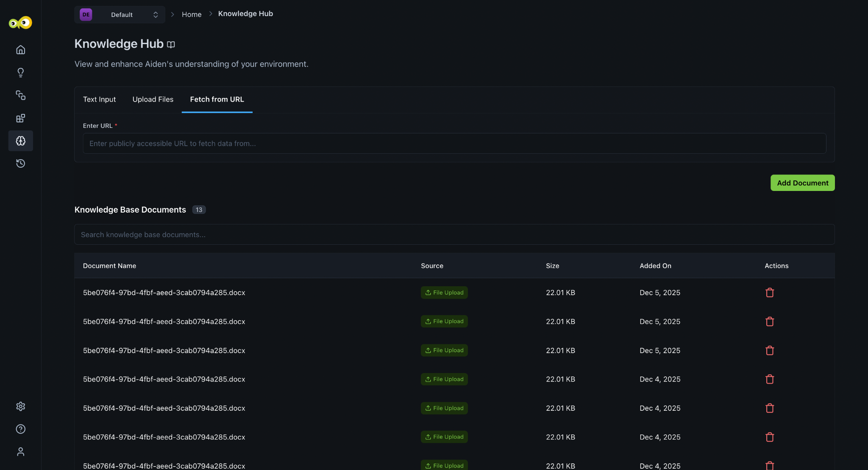Screen dimensions: 868x470
Task: Focus the Enter URL input field
Action: (x=454, y=144)
